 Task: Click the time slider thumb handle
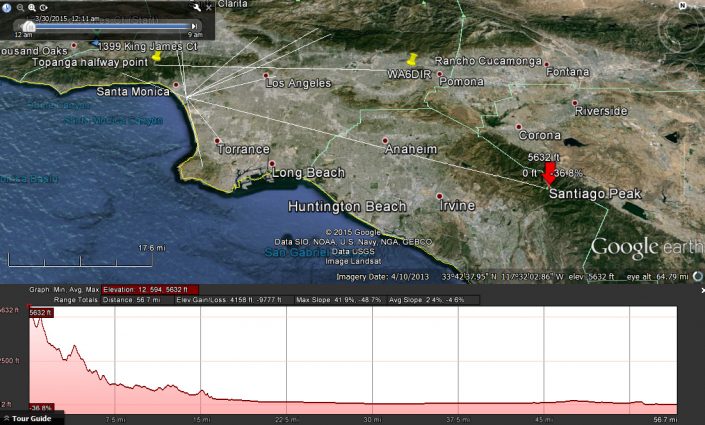point(29,27)
